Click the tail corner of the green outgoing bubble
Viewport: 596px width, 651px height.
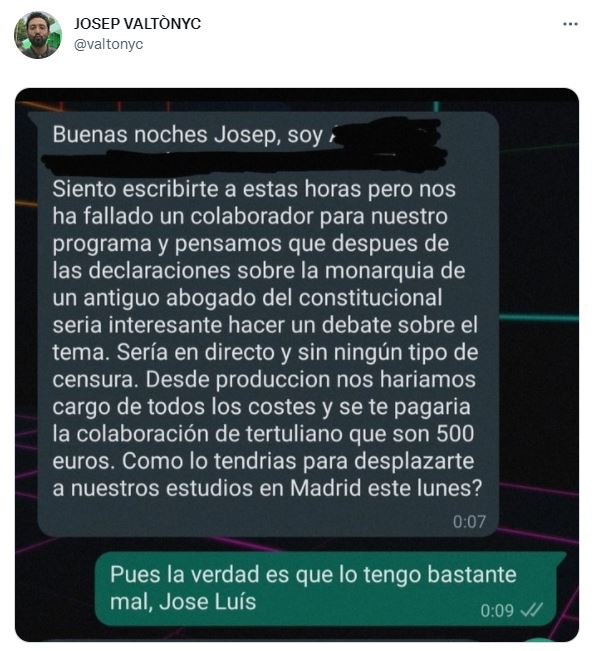561,557
